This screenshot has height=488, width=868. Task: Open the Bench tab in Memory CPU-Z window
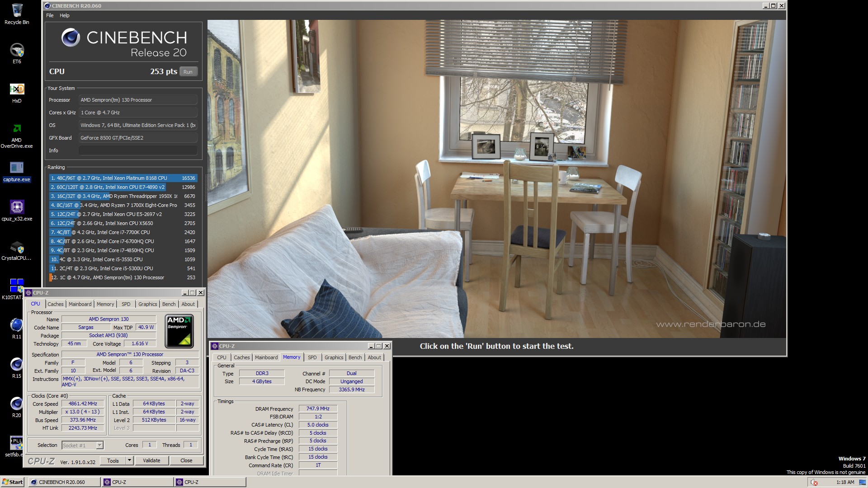(355, 357)
